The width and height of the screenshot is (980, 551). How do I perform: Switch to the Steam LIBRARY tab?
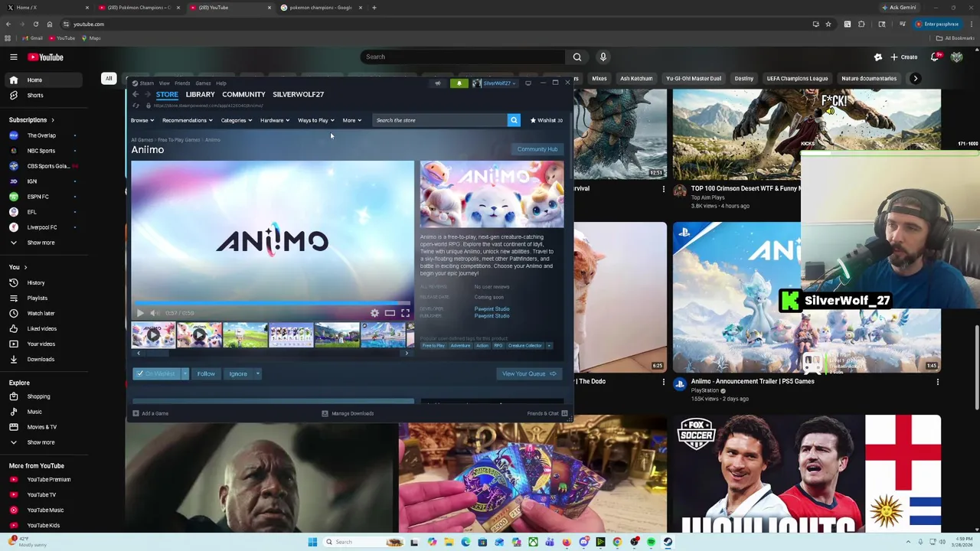[x=200, y=94]
